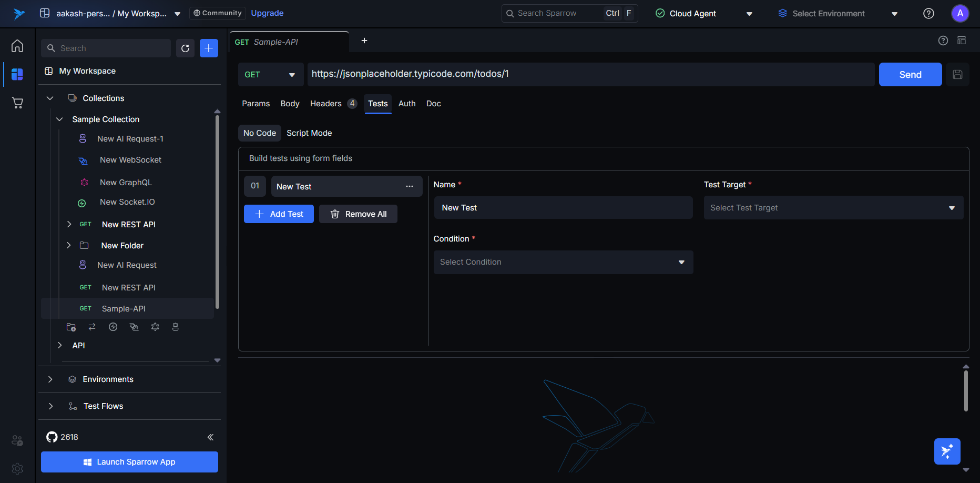Click the add AI request robot icon
Viewport: 980px width, 483px height.
176,327
